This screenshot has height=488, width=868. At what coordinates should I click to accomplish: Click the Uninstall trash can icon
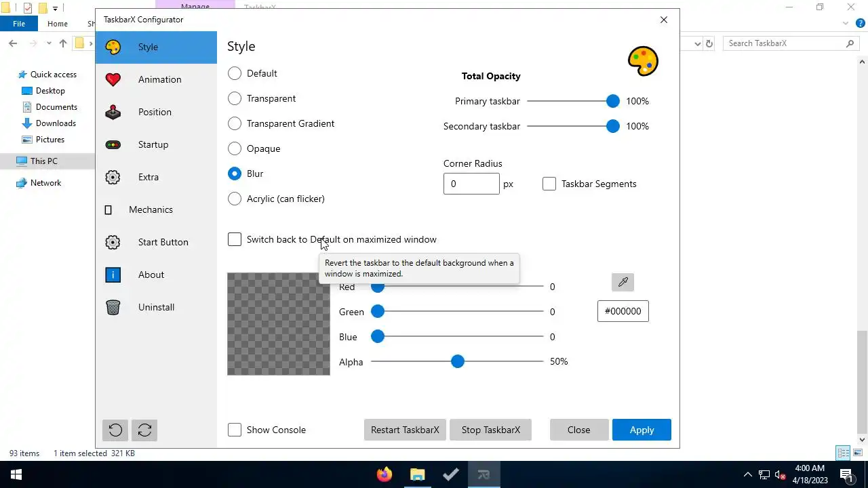[x=113, y=307]
